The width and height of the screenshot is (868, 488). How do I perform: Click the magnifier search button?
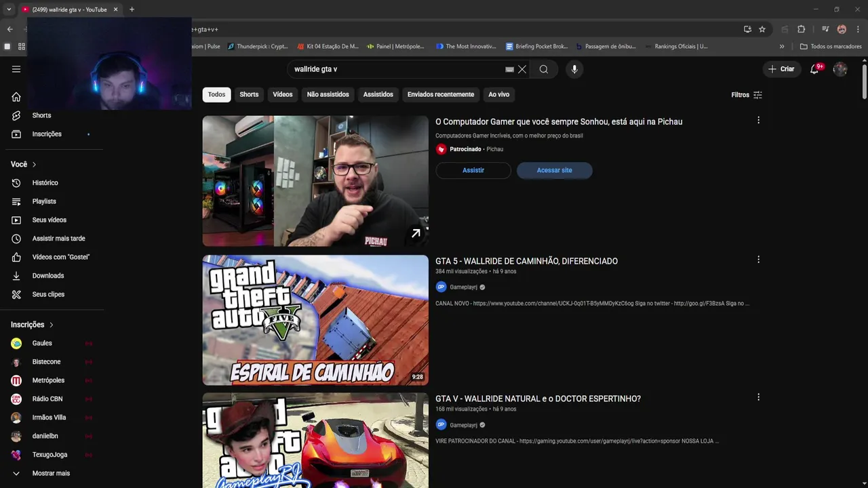tap(544, 69)
